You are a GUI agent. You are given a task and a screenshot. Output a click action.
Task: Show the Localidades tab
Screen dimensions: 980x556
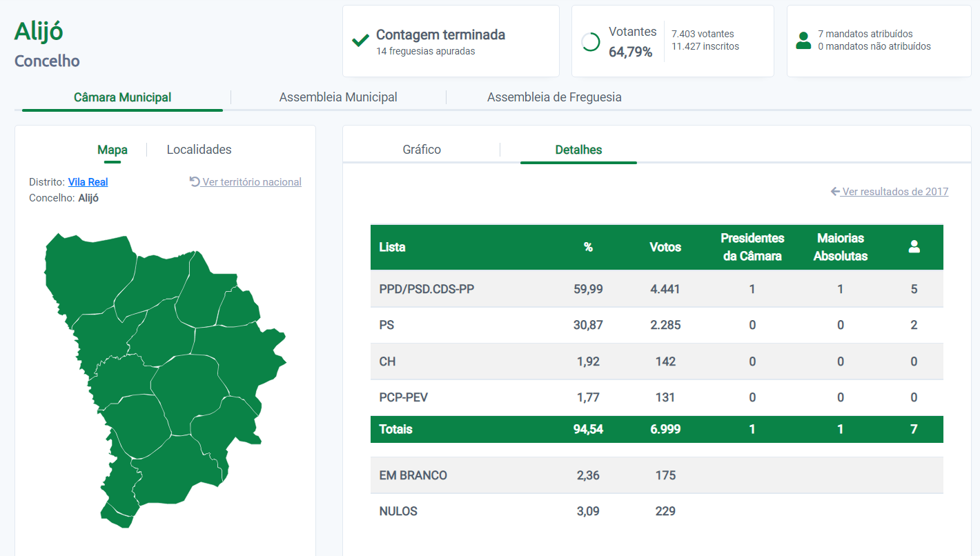point(199,150)
